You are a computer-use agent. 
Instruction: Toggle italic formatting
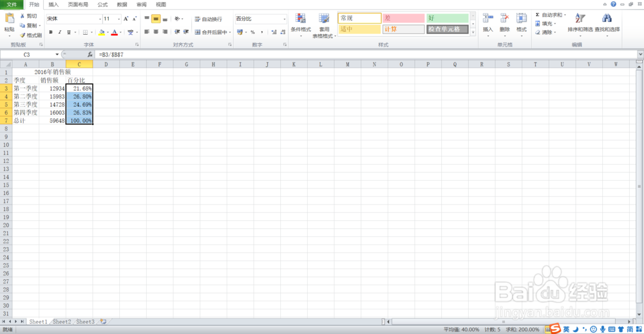coord(60,32)
